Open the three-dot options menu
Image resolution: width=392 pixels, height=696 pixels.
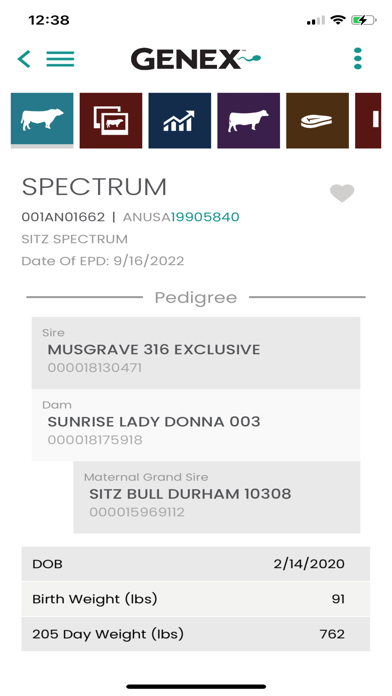point(358,59)
